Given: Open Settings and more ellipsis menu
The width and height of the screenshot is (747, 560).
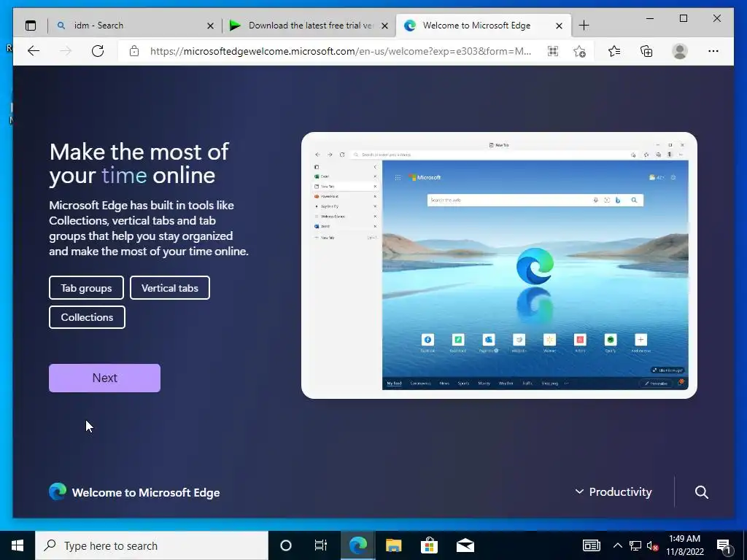Looking at the screenshot, I should [713, 51].
